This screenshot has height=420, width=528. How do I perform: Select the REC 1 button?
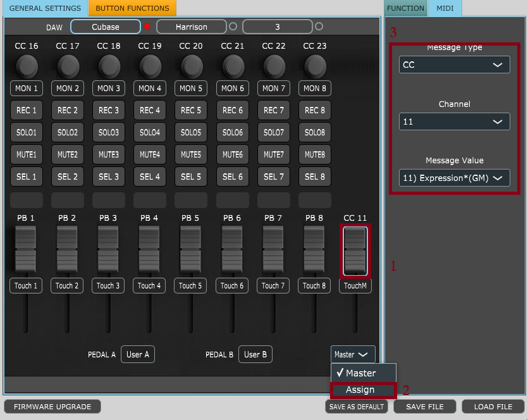click(27, 110)
